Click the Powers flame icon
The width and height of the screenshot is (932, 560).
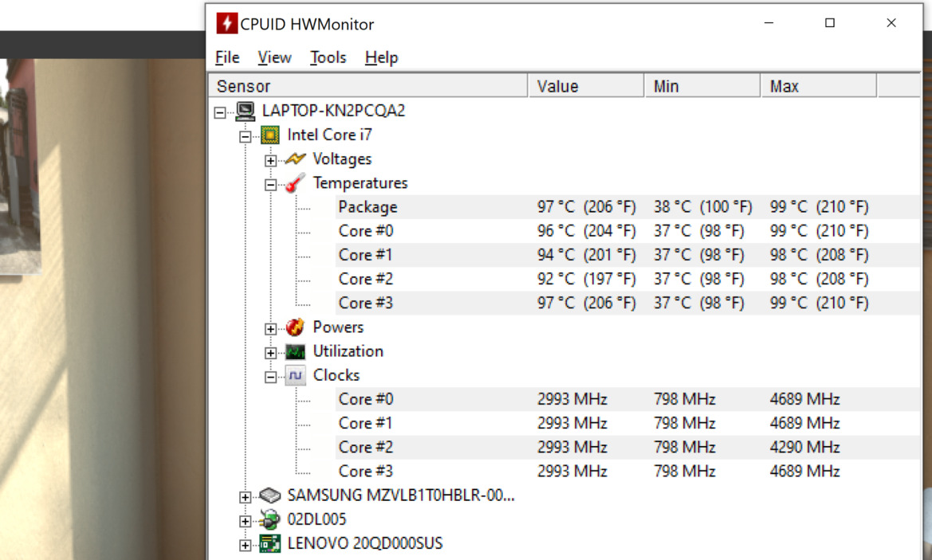[295, 327]
